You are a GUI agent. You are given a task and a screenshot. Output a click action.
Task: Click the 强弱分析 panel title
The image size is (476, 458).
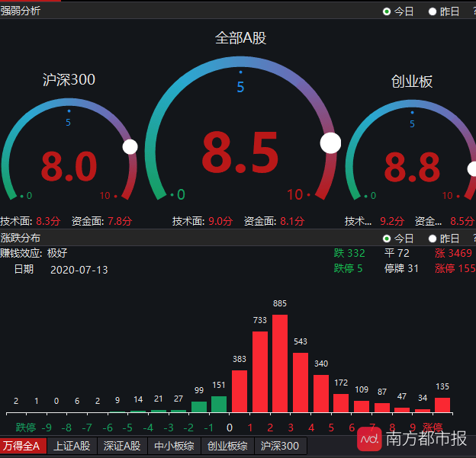click(21, 11)
